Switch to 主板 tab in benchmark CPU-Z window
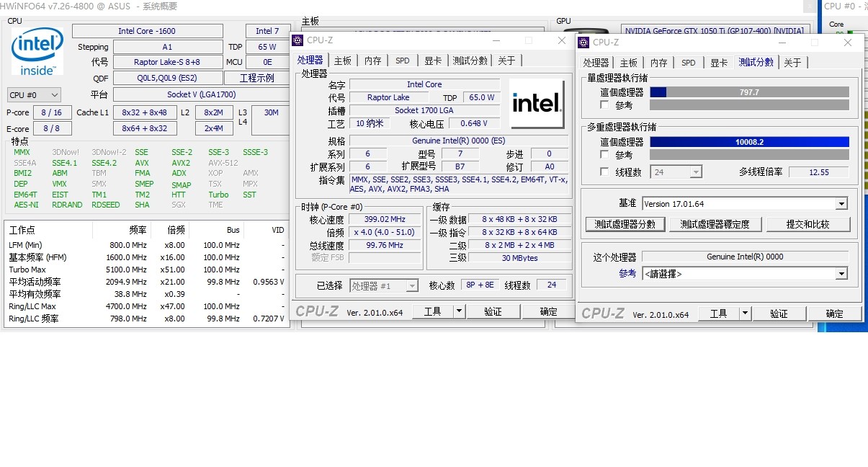 tap(628, 63)
